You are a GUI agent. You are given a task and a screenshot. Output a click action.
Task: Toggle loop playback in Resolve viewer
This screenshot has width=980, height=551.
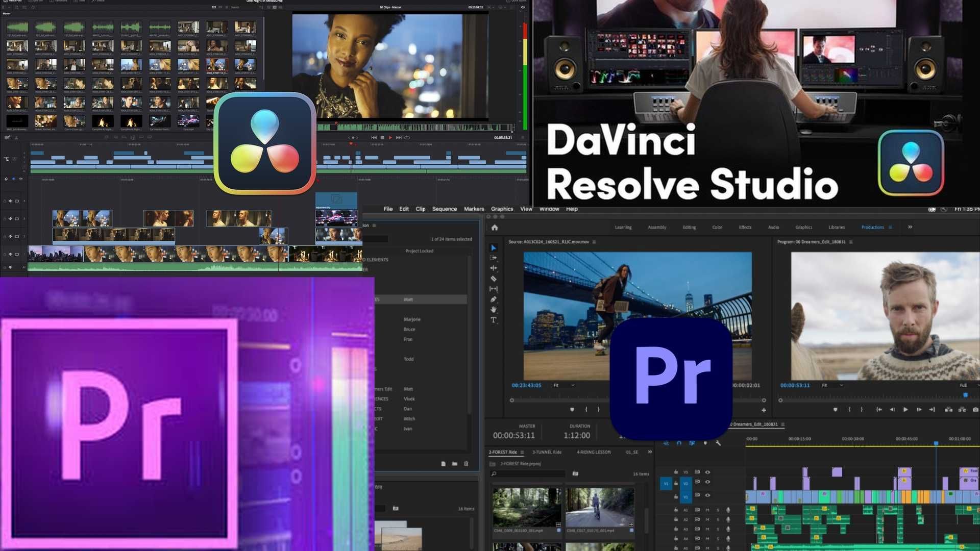407,137
